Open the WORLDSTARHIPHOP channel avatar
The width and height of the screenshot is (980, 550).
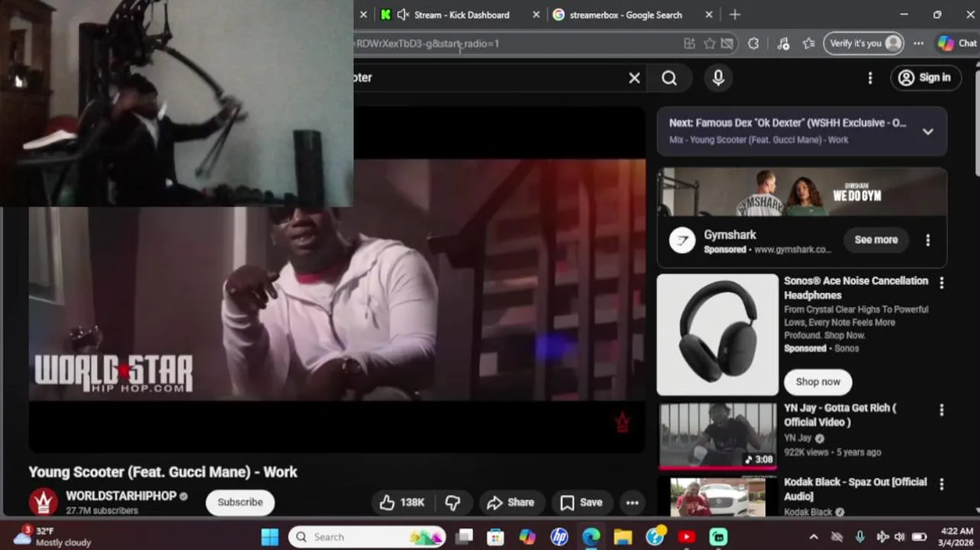(44, 502)
